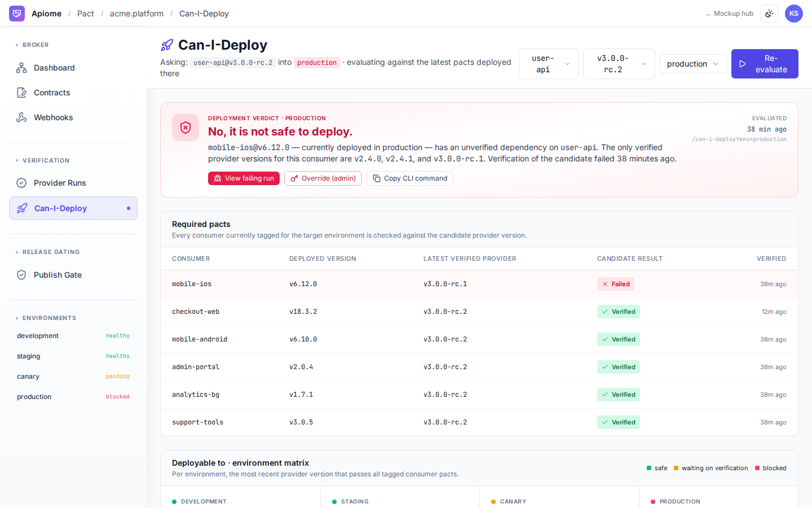Image resolution: width=812 pixels, height=508 pixels.
Task: Expand the v3.0.0-rc.2 version dropdown
Action: coord(619,64)
